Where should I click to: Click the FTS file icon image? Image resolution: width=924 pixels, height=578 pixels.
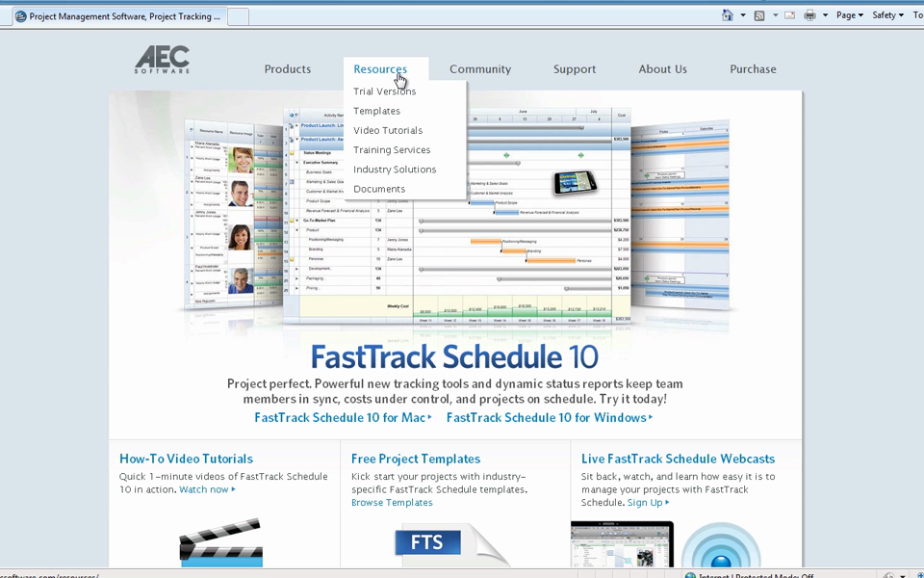[x=450, y=545]
